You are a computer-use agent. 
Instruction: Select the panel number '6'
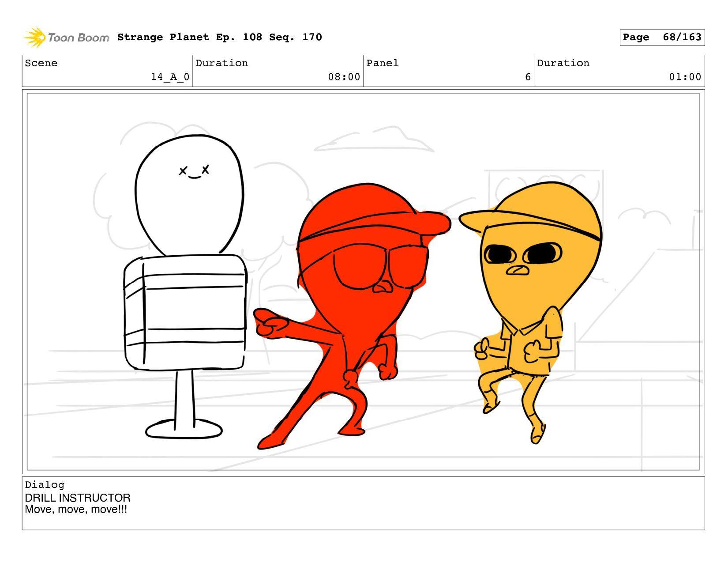click(528, 77)
